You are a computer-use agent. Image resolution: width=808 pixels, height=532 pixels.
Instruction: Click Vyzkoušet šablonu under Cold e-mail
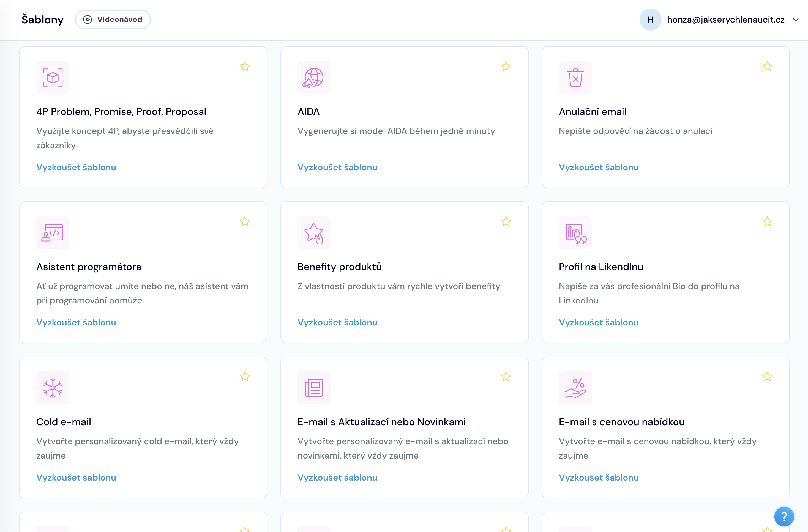coord(76,477)
